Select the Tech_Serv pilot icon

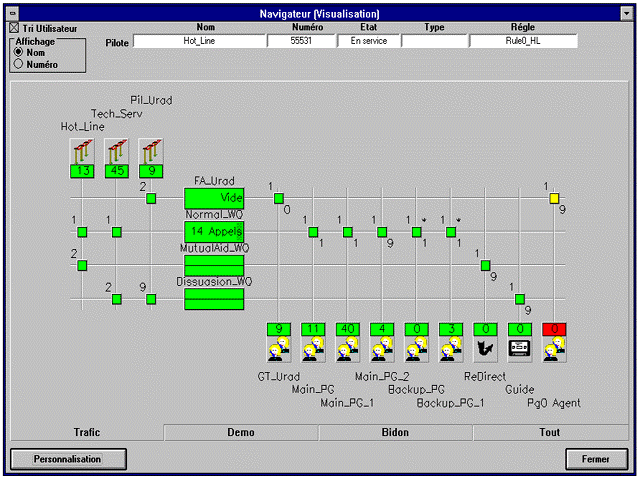click(x=116, y=151)
